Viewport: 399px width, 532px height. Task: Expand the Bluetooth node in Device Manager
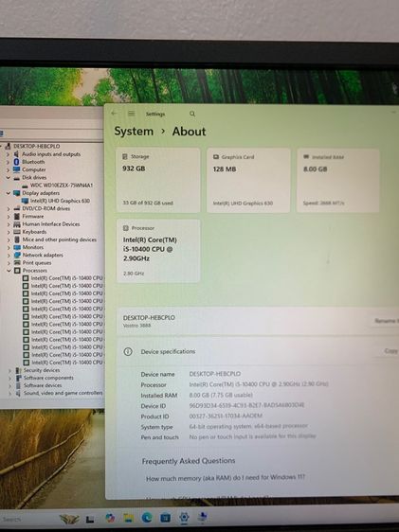point(9,162)
